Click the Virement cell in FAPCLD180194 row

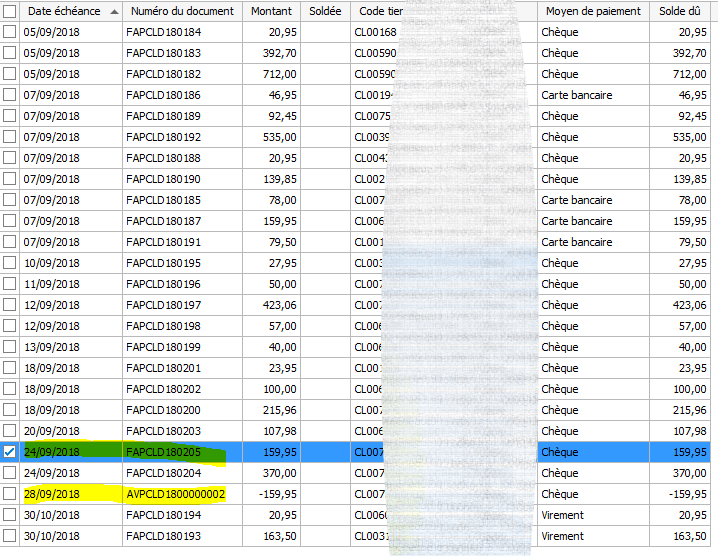pos(591,515)
